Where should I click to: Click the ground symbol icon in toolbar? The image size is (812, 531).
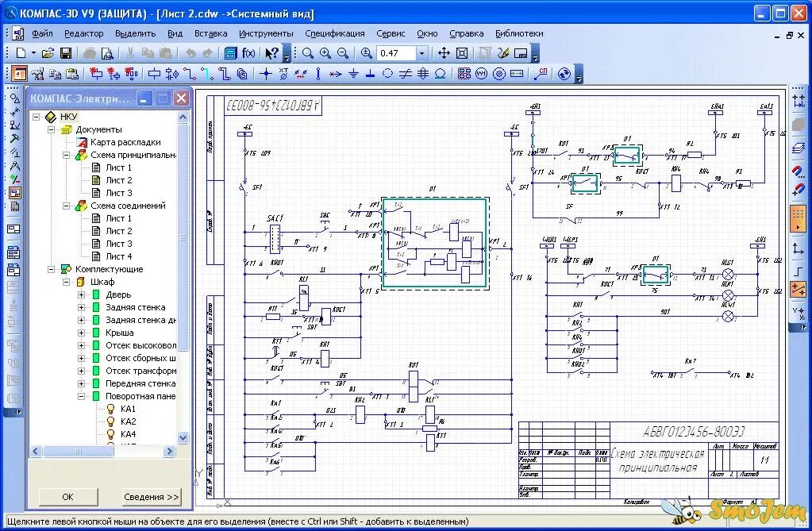coord(352,74)
